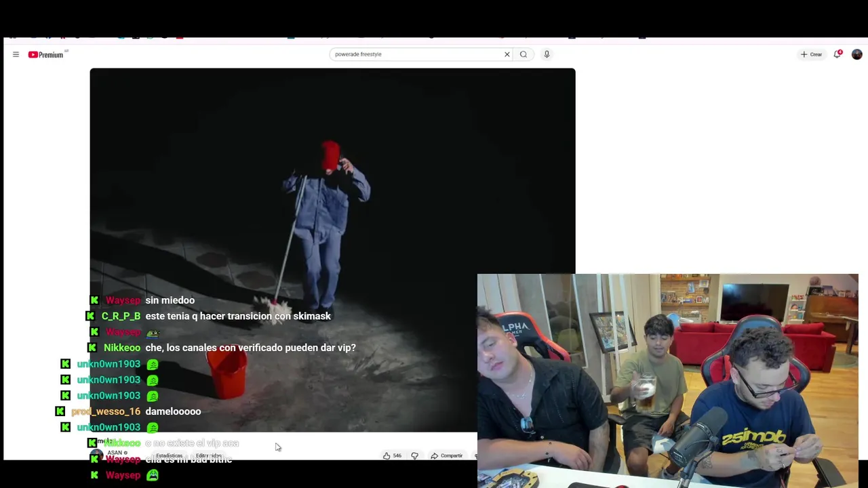Open the ASAN channel name
The height and width of the screenshot is (488, 868).
(x=115, y=453)
